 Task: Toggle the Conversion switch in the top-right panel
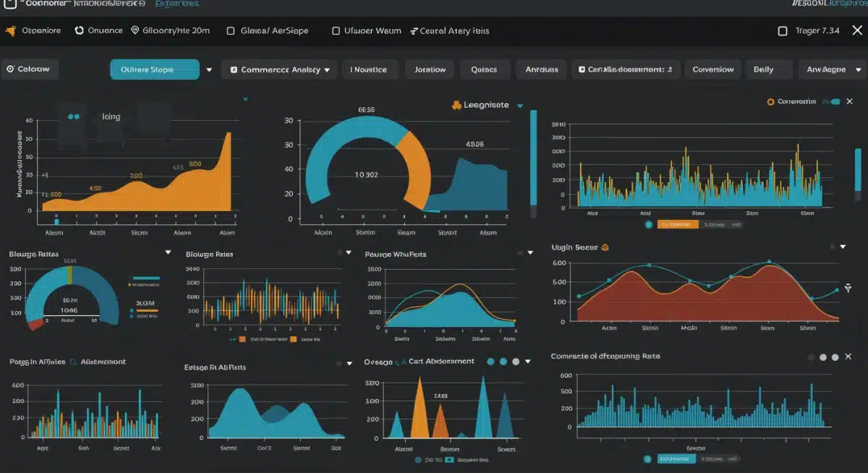[835, 102]
